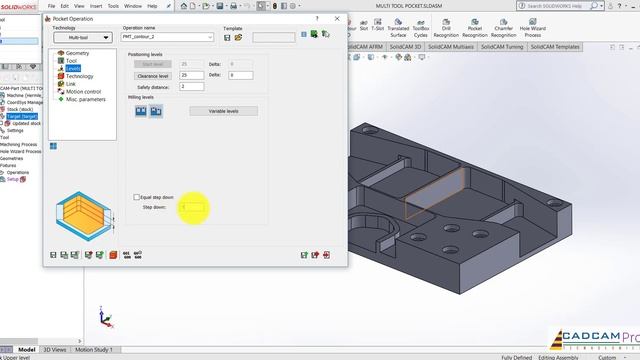Screen dimensions: 640x360
Task: Select Tool in the parameter tree
Action: [71, 60]
